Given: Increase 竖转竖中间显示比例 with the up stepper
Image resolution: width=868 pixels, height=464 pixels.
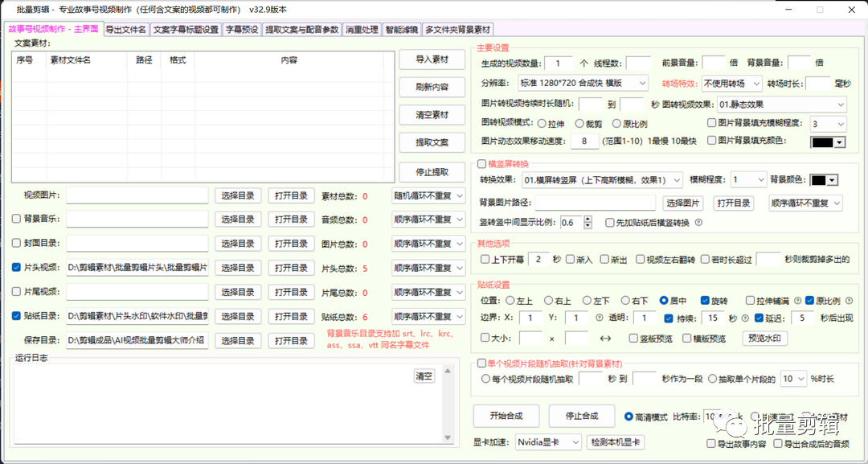Looking at the screenshot, I should [x=588, y=220].
